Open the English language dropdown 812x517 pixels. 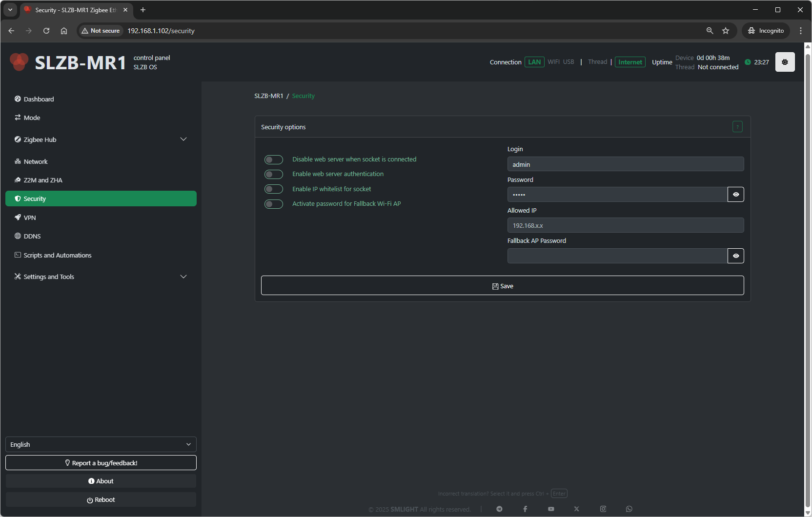pos(101,444)
